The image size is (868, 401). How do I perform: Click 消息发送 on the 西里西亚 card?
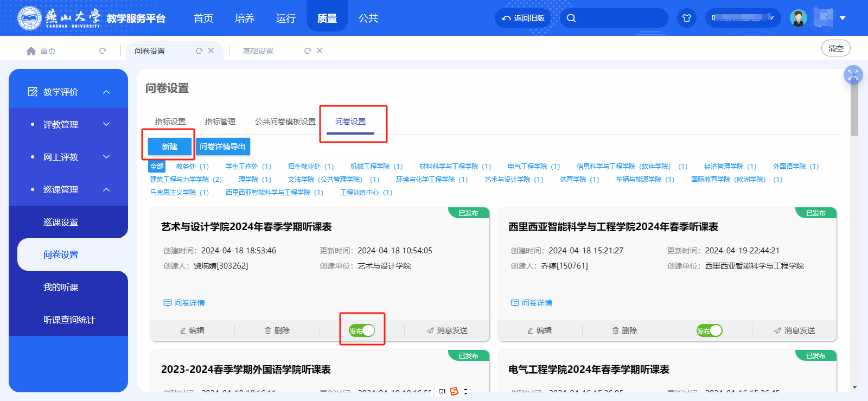(794, 330)
